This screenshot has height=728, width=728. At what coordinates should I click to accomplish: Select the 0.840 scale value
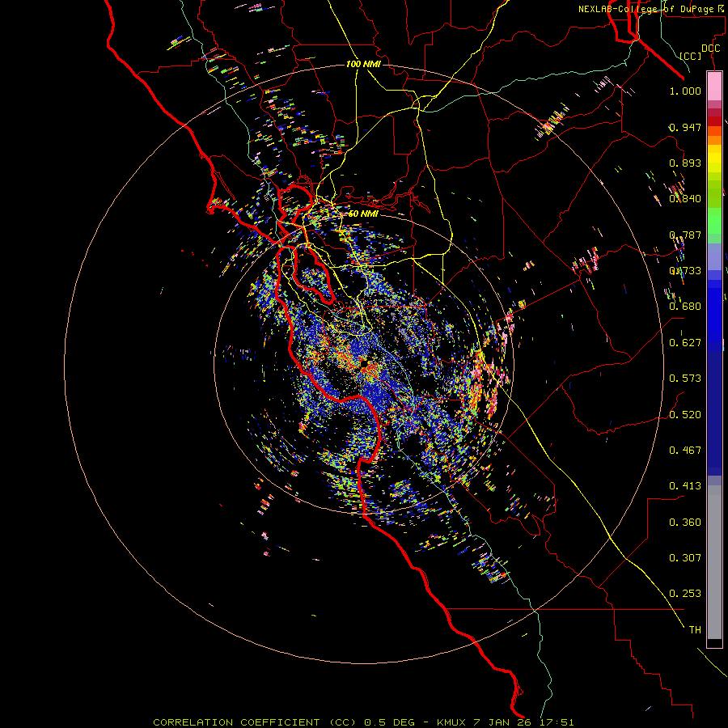[x=685, y=199]
